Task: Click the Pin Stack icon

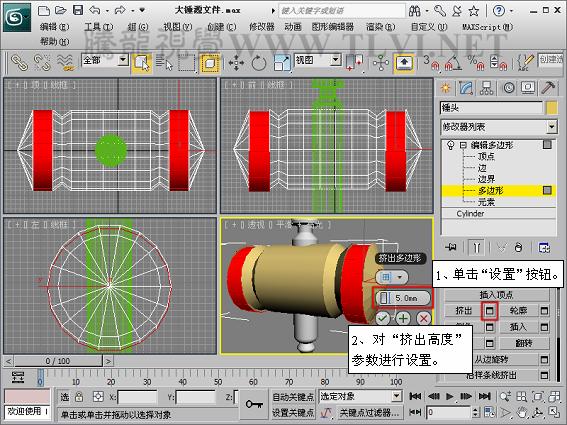Action: click(451, 247)
